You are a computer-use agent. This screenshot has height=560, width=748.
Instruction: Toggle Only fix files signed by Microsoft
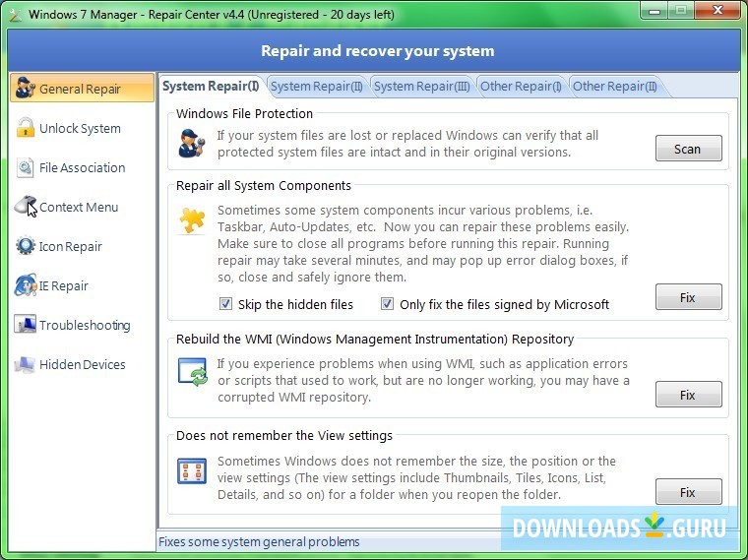pos(387,304)
